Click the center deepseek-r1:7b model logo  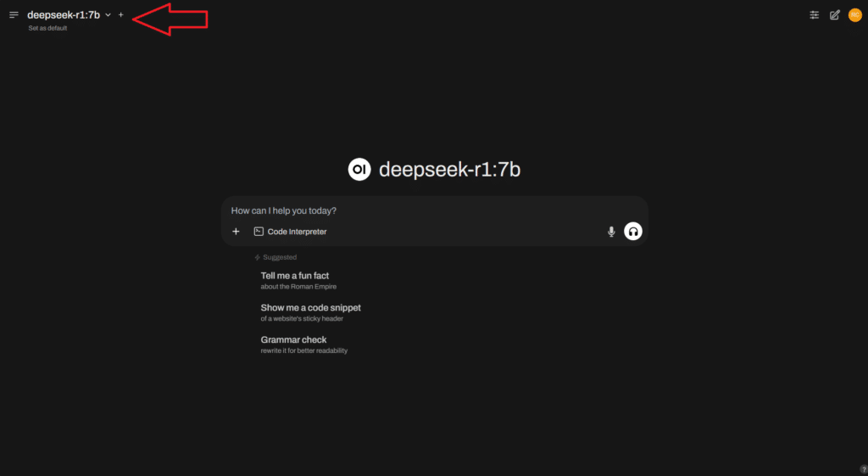(x=359, y=170)
